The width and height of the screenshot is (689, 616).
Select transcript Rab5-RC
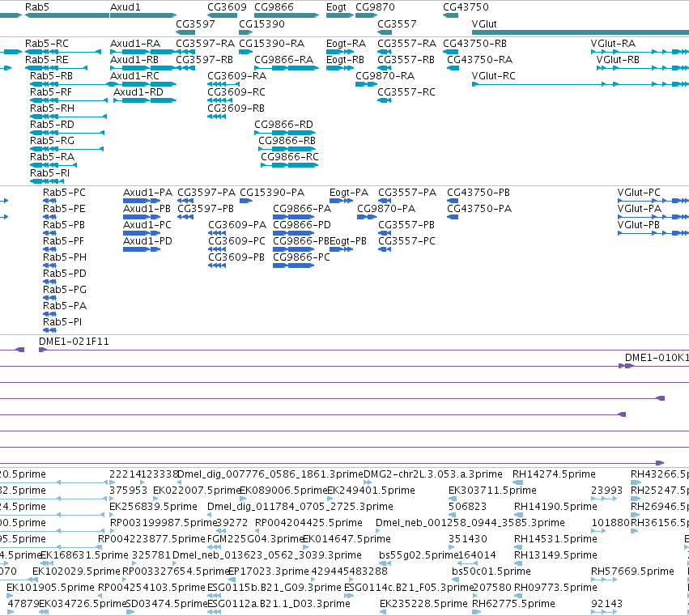(47, 44)
